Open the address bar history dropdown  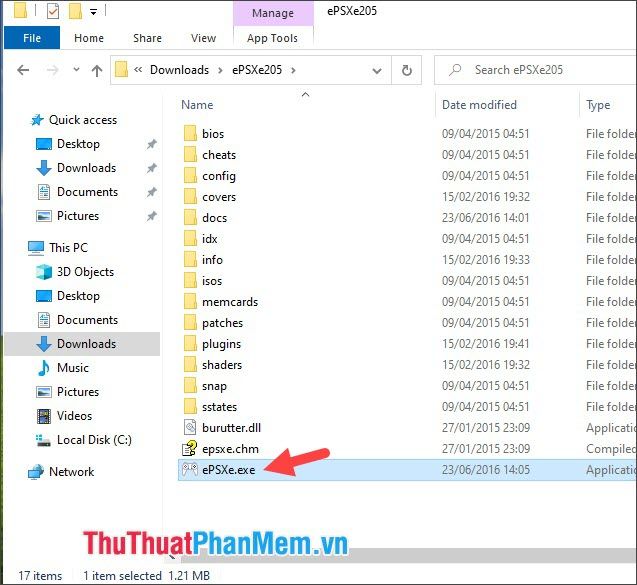(377, 71)
